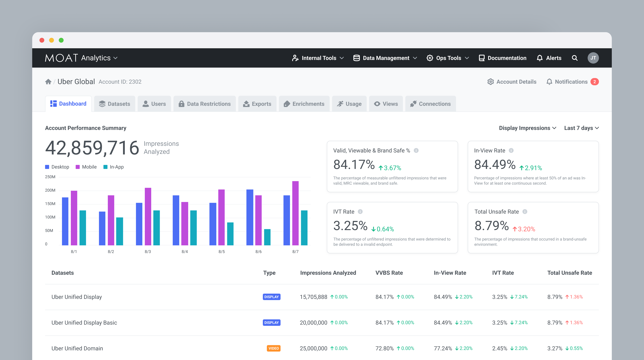Toggle Desktop series in chart legend
Screen dimensions: 644x360
click(57, 167)
